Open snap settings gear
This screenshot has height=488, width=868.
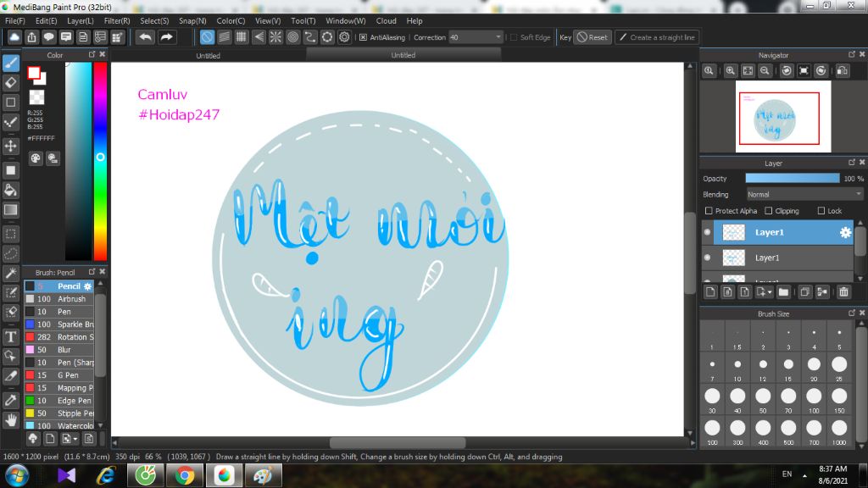(344, 37)
